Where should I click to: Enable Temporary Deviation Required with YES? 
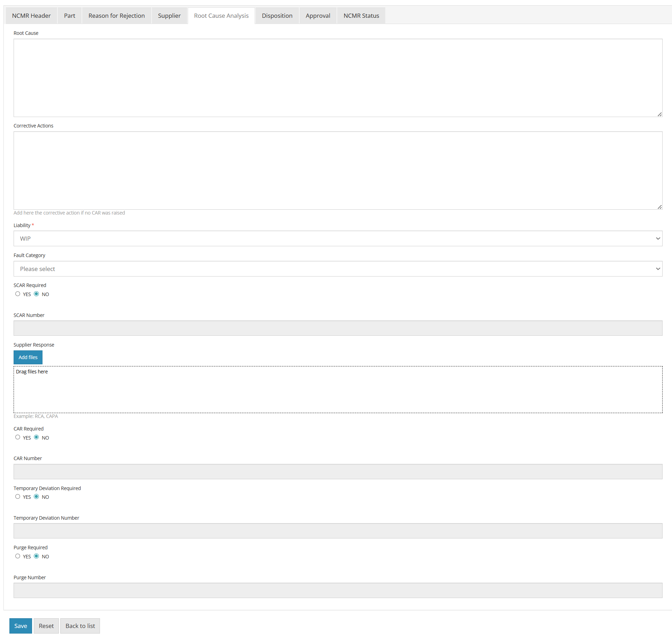point(18,496)
